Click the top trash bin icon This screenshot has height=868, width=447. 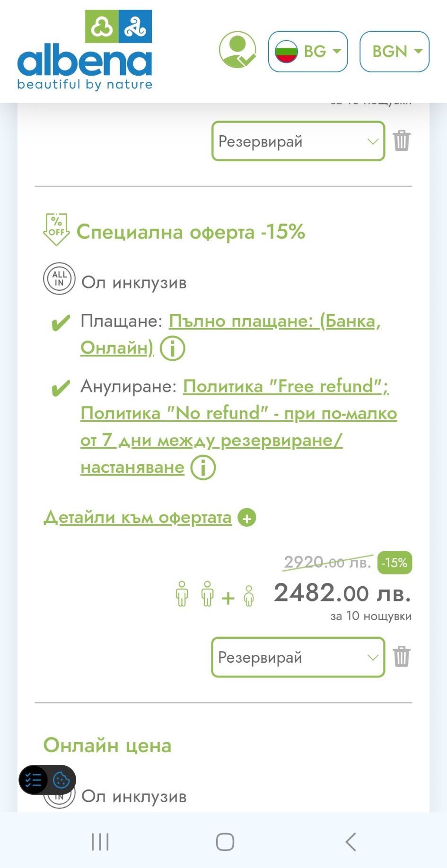point(402,140)
